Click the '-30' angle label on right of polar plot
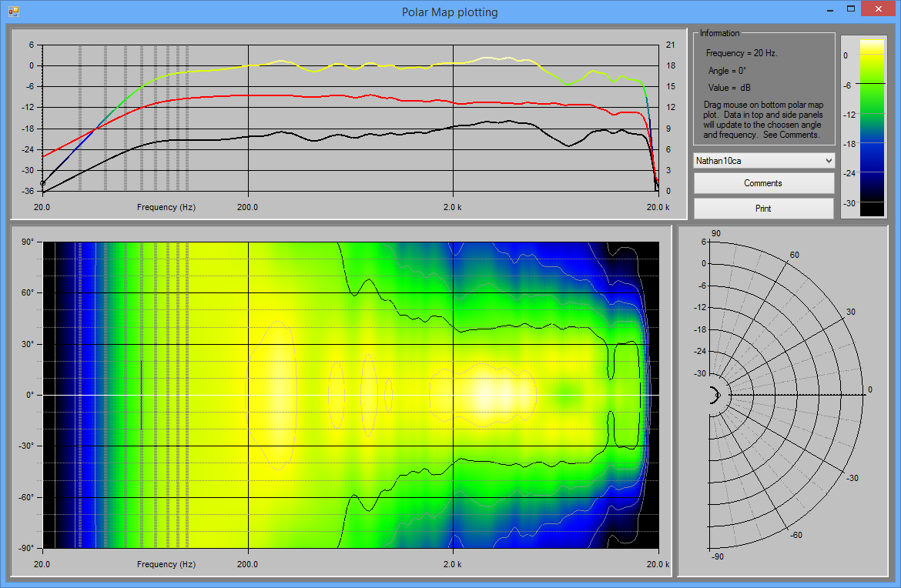 click(x=852, y=478)
